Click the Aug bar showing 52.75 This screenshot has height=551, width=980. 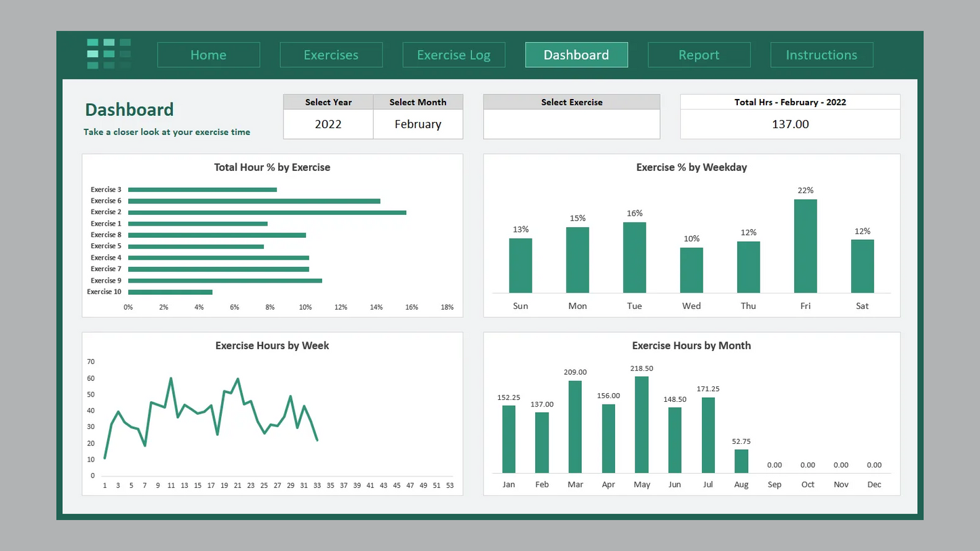click(741, 461)
